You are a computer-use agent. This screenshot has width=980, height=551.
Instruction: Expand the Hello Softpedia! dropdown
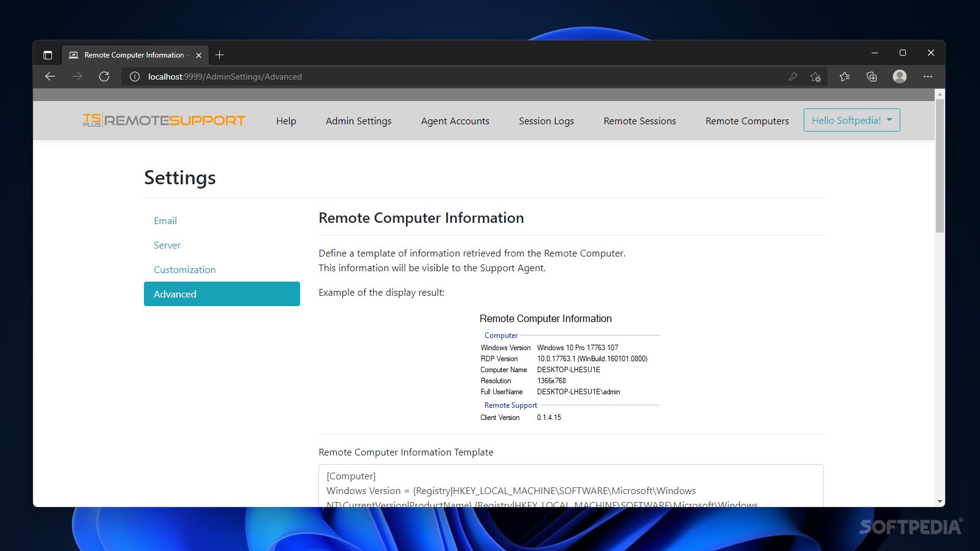pos(852,120)
